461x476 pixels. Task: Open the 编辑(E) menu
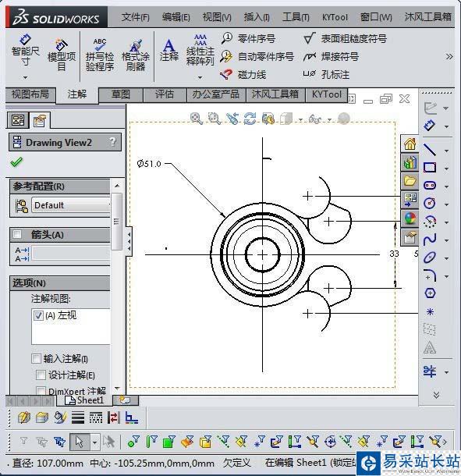(176, 17)
